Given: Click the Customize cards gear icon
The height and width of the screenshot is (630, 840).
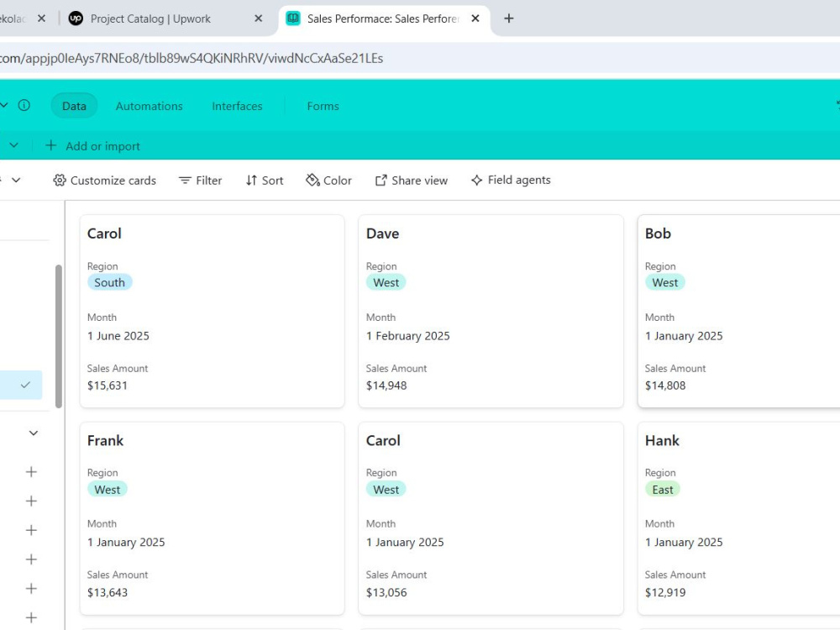Looking at the screenshot, I should pos(60,181).
